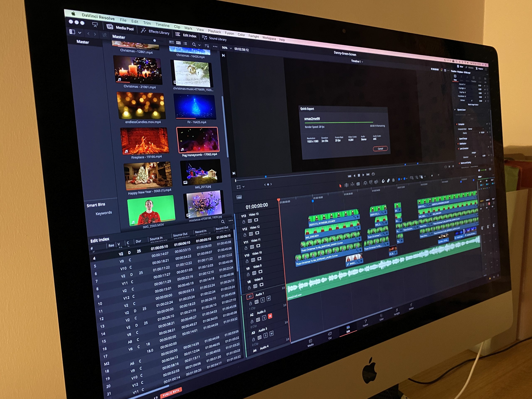Open the Workspace menu
This screenshot has height=399, width=532.
point(269,38)
